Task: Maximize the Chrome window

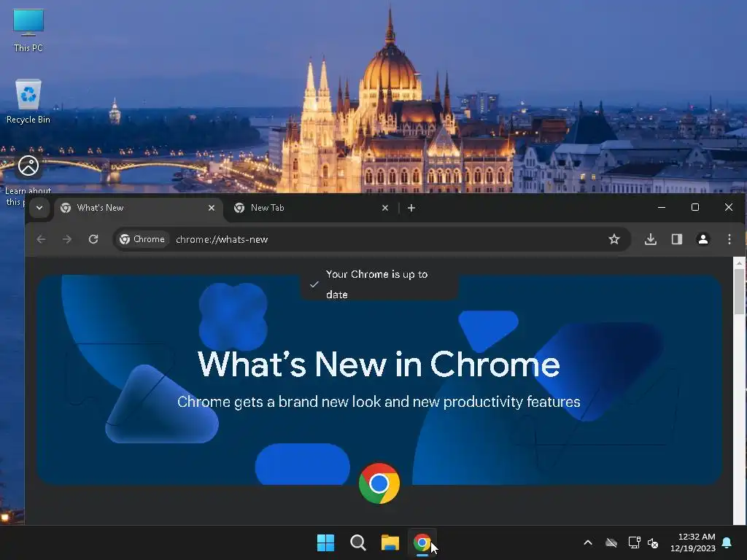Action: tap(695, 208)
